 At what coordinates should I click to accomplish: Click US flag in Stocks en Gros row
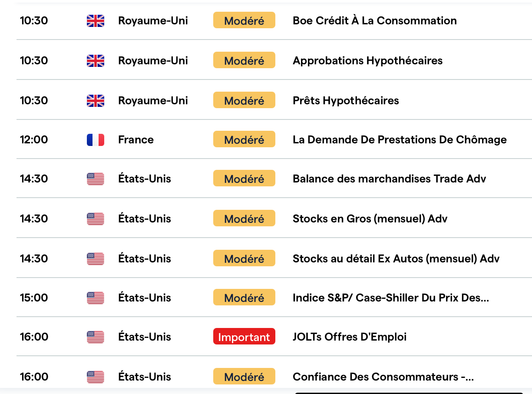point(96,219)
